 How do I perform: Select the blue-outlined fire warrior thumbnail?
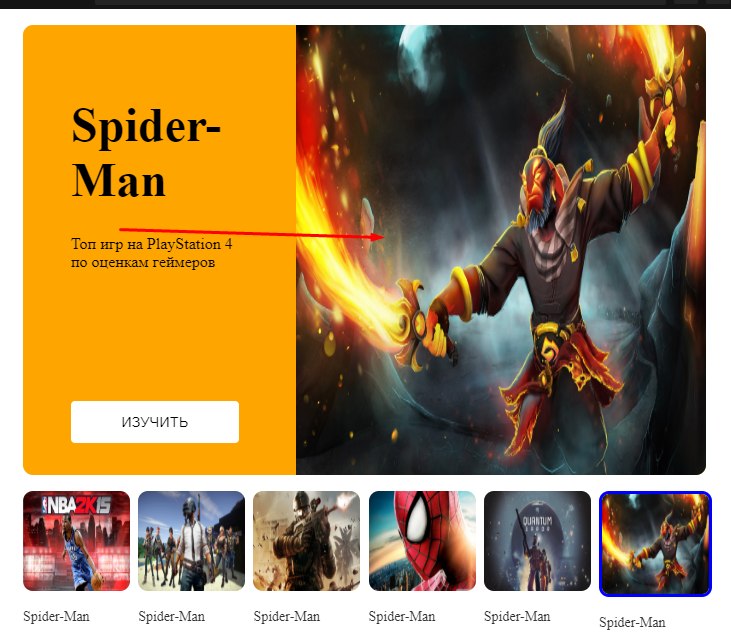[x=655, y=544]
